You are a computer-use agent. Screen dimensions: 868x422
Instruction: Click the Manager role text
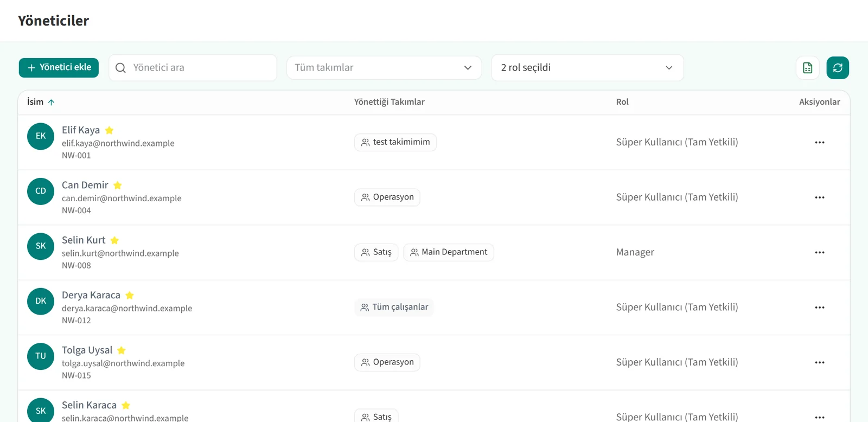pyautogui.click(x=635, y=252)
